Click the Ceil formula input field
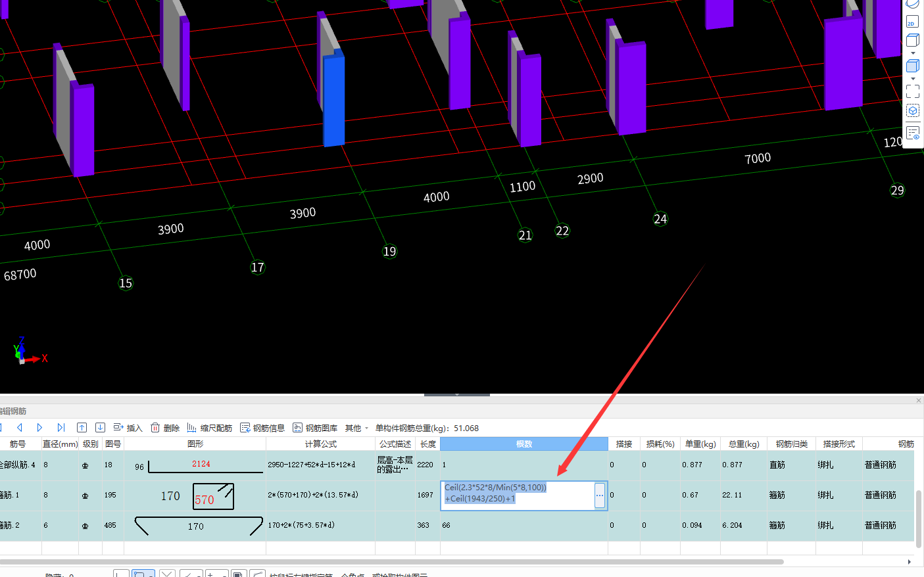The width and height of the screenshot is (924, 577). coord(518,496)
